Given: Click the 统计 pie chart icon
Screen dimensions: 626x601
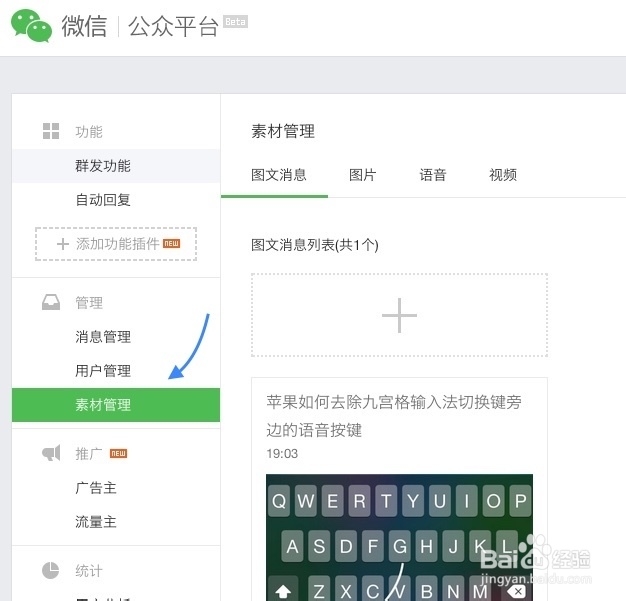Looking at the screenshot, I should (x=51, y=570).
